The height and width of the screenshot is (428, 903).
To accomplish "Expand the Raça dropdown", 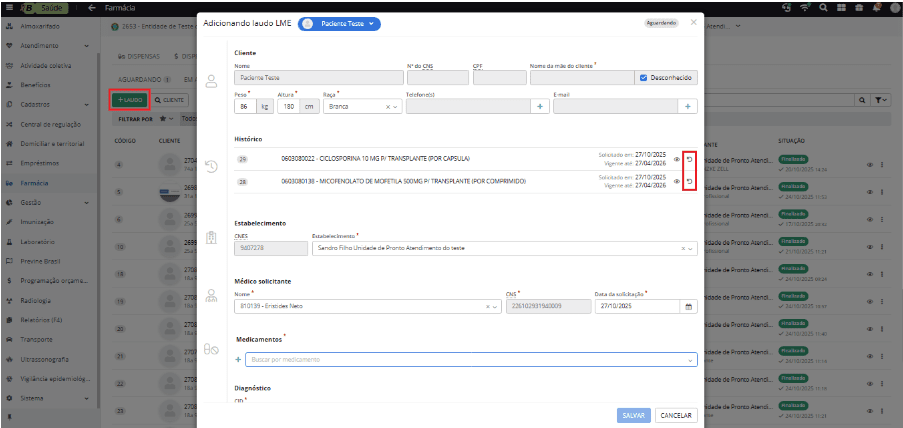I will [x=396, y=107].
